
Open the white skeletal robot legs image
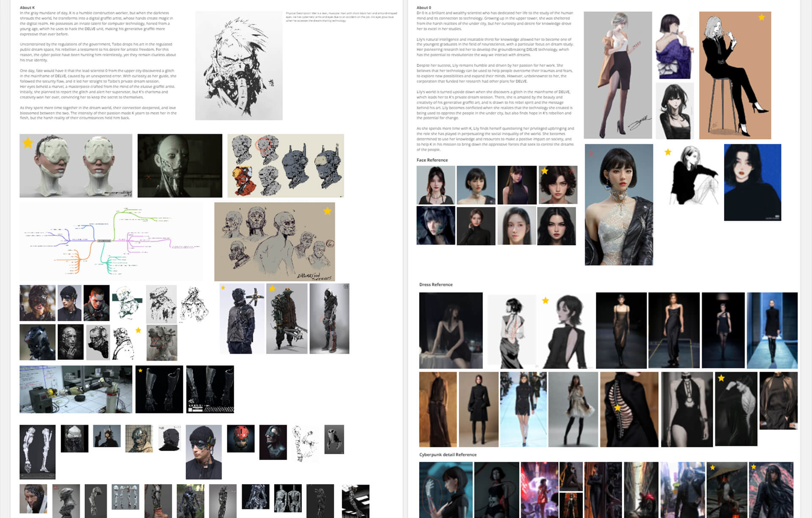37,452
